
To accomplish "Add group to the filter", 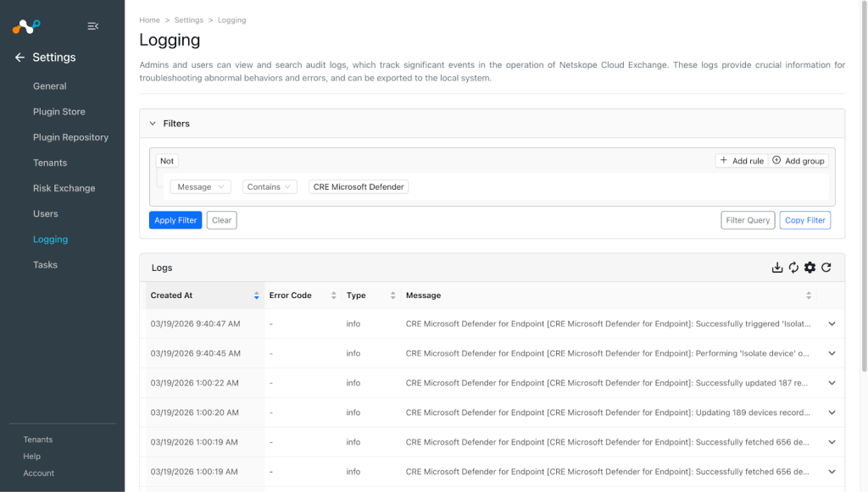I will 798,161.
